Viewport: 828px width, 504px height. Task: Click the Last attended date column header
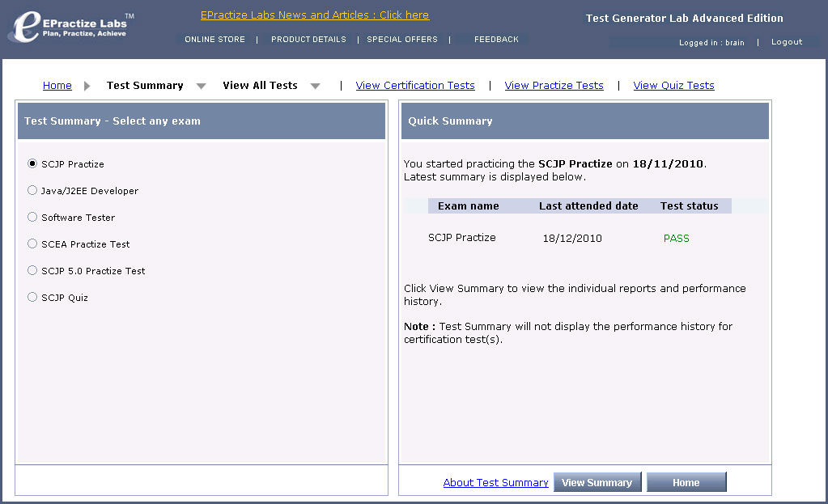(588, 205)
